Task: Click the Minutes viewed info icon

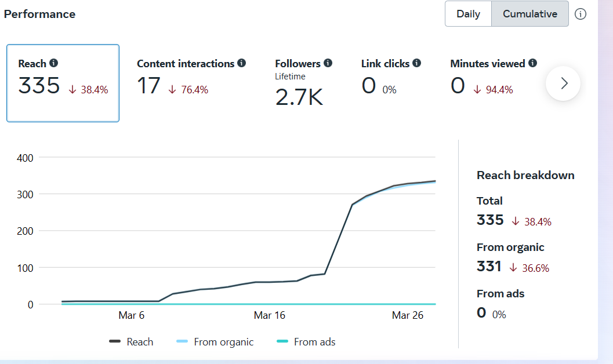Action: pos(533,63)
